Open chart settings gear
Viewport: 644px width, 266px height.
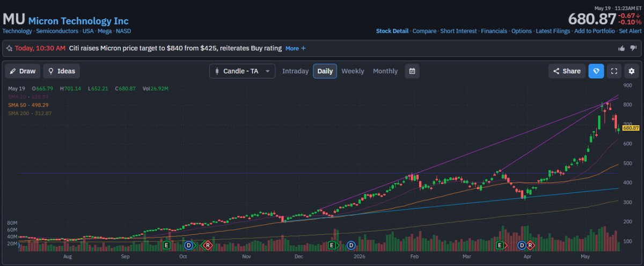coord(632,71)
